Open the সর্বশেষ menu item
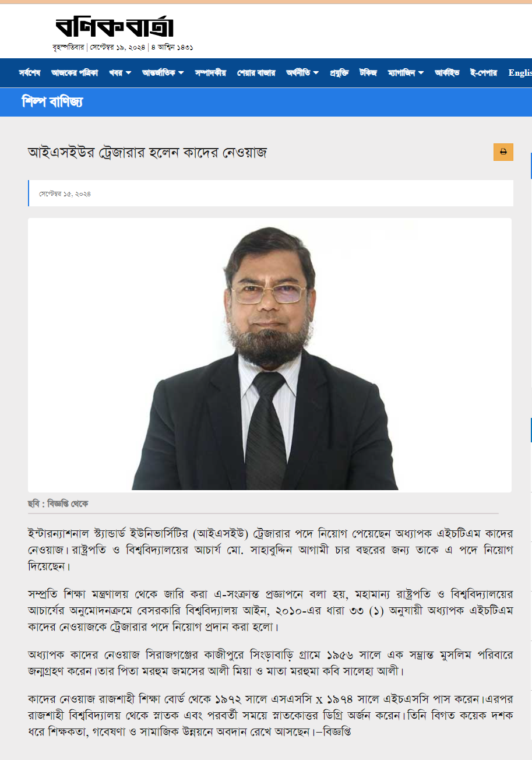Image resolution: width=532 pixels, height=760 pixels. tap(29, 73)
